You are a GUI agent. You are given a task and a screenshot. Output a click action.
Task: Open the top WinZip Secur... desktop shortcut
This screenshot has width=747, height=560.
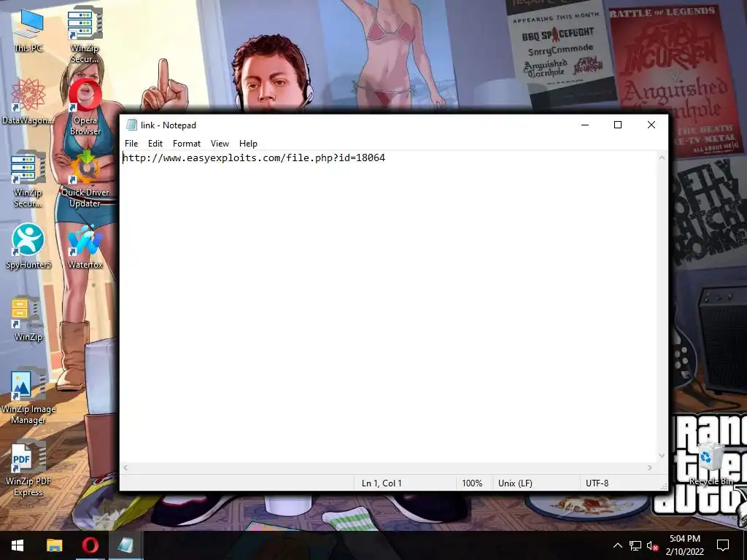[x=85, y=34]
